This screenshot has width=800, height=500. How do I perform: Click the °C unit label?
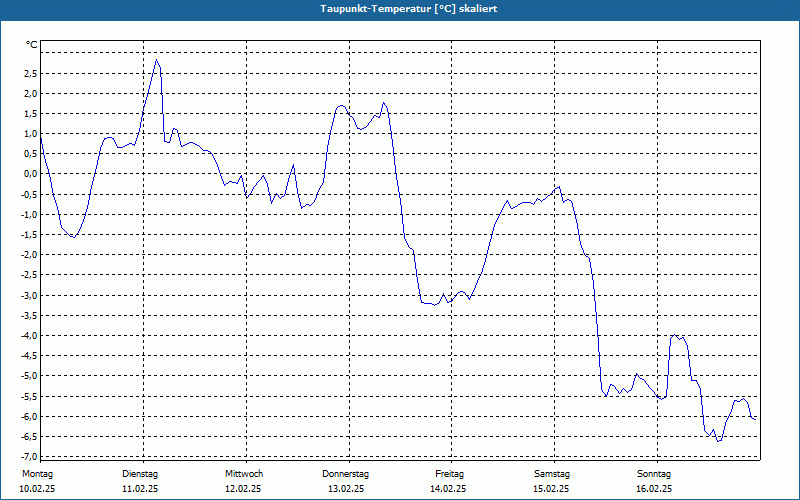[32, 45]
